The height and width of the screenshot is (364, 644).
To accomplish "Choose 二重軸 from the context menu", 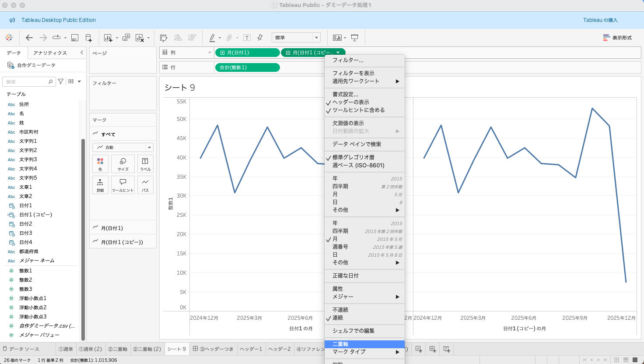I will pyautogui.click(x=340, y=344).
